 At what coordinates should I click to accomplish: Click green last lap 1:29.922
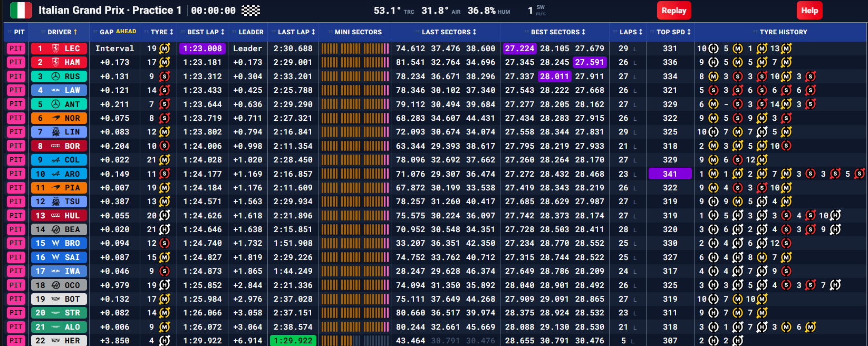(x=293, y=341)
